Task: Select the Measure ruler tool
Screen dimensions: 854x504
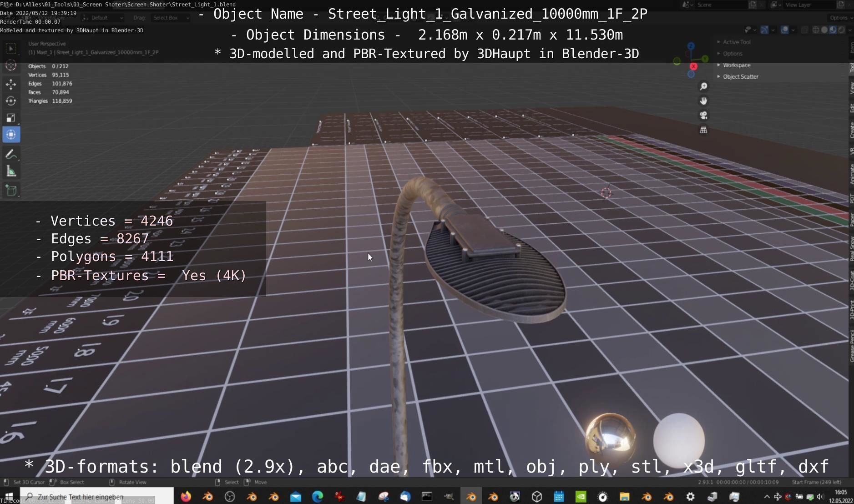Action: (11, 171)
